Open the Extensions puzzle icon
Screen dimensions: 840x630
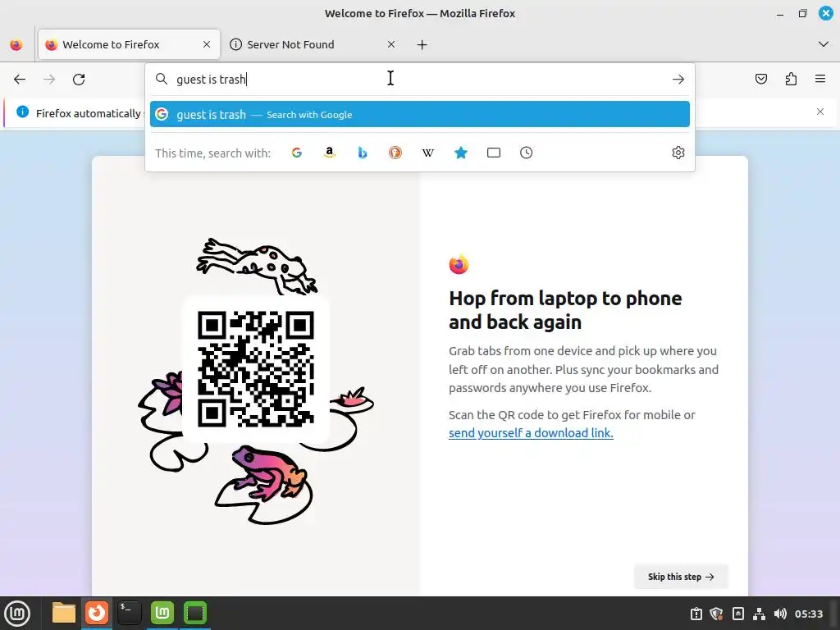pyautogui.click(x=791, y=80)
